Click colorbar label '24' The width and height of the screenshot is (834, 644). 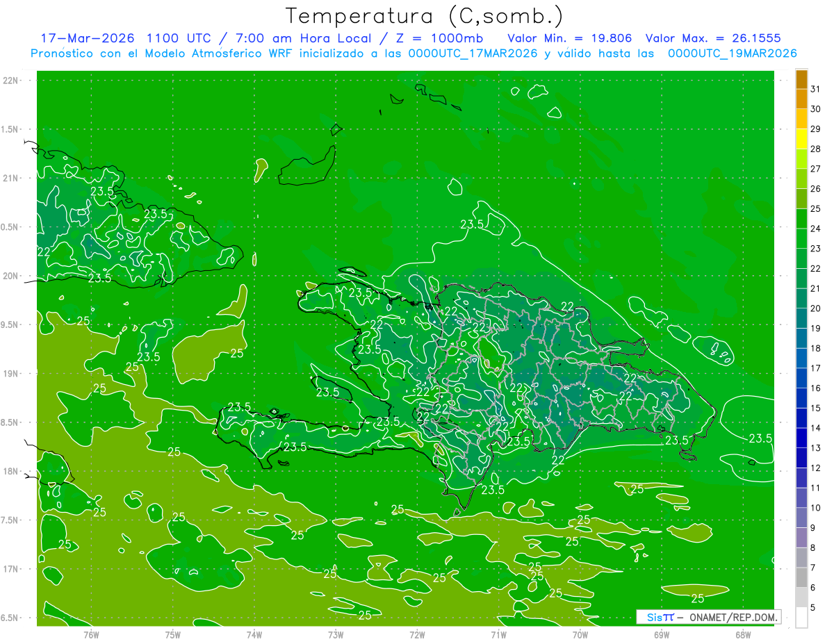point(816,229)
